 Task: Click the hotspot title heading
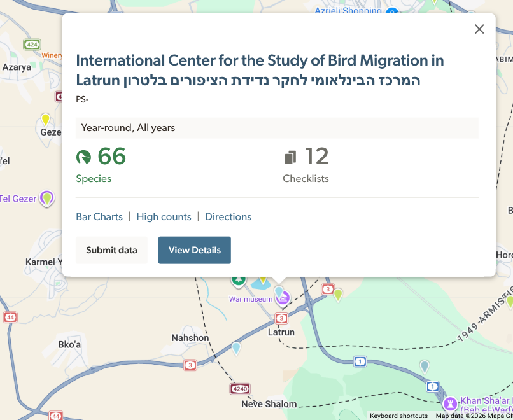click(x=260, y=71)
